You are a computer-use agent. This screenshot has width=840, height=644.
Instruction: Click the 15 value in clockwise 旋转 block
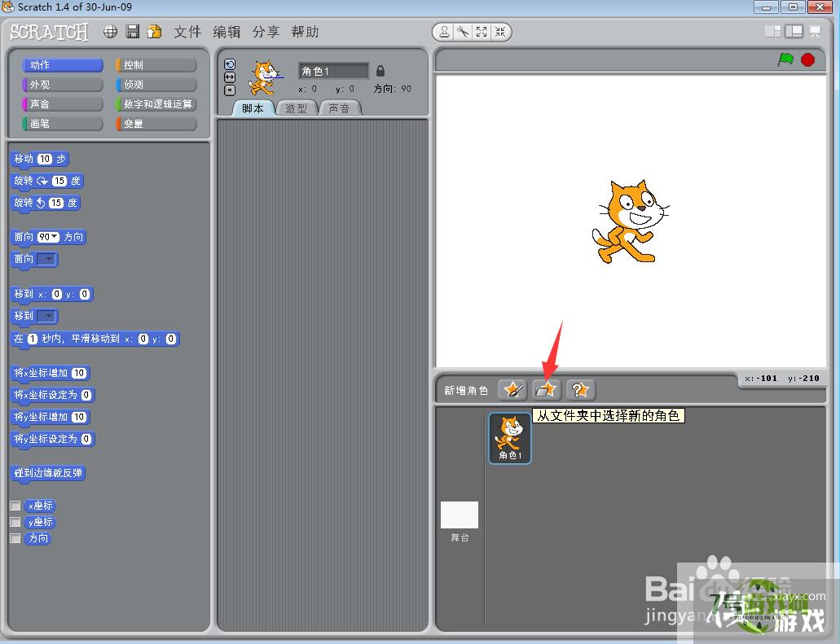pyautogui.click(x=59, y=181)
